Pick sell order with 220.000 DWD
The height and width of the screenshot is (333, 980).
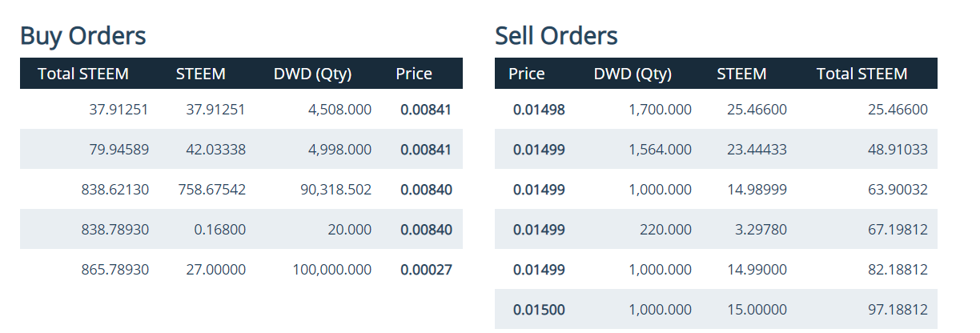click(x=716, y=229)
